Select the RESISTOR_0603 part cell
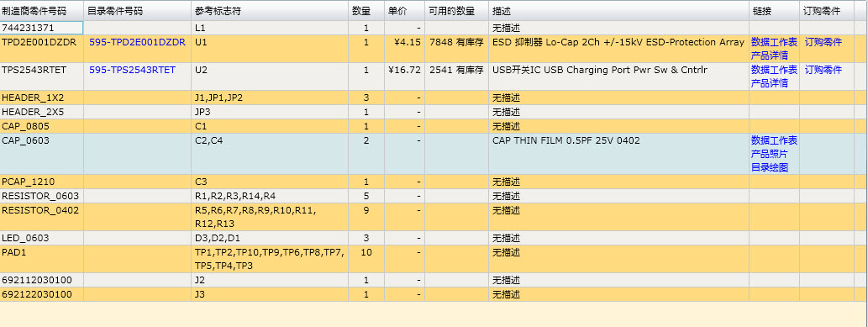This screenshot has height=327, width=868. 42,196
